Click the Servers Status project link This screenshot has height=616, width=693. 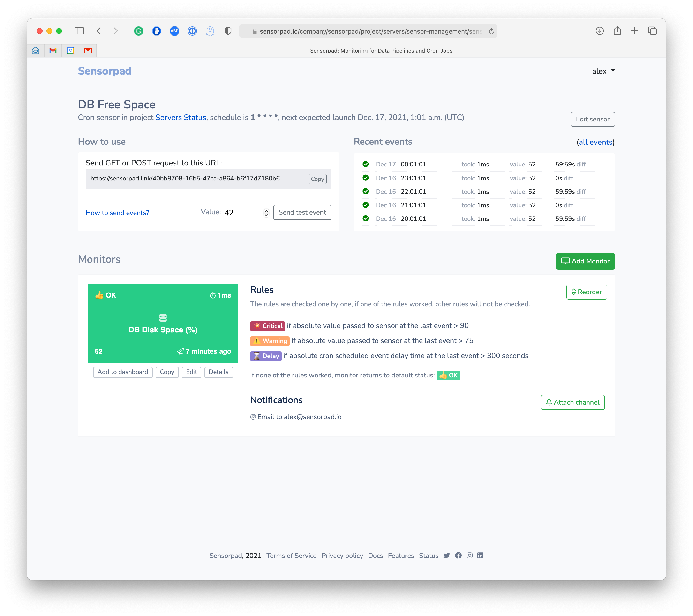(x=181, y=117)
